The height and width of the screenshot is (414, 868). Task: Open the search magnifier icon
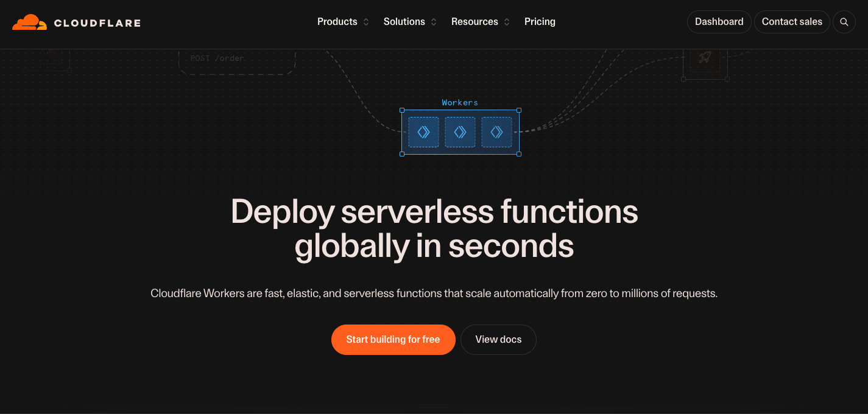[x=844, y=22]
